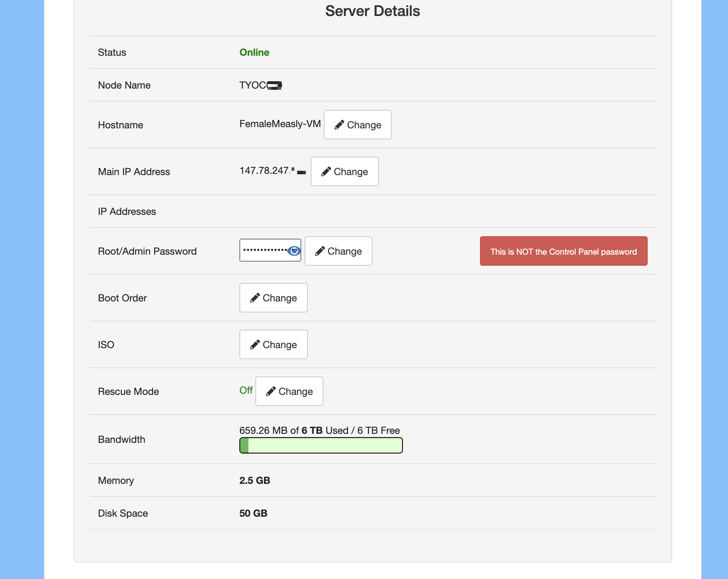Click the bandwidth usage text 659.26 MB
The image size is (728, 579).
(320, 431)
